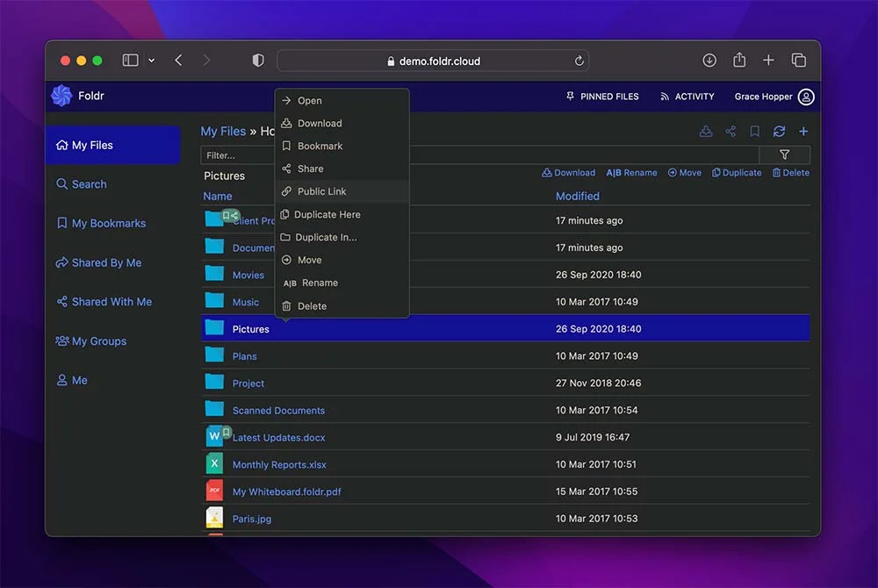Reload the page with the refresh icon
Screen dimensions: 878x588
(579, 61)
